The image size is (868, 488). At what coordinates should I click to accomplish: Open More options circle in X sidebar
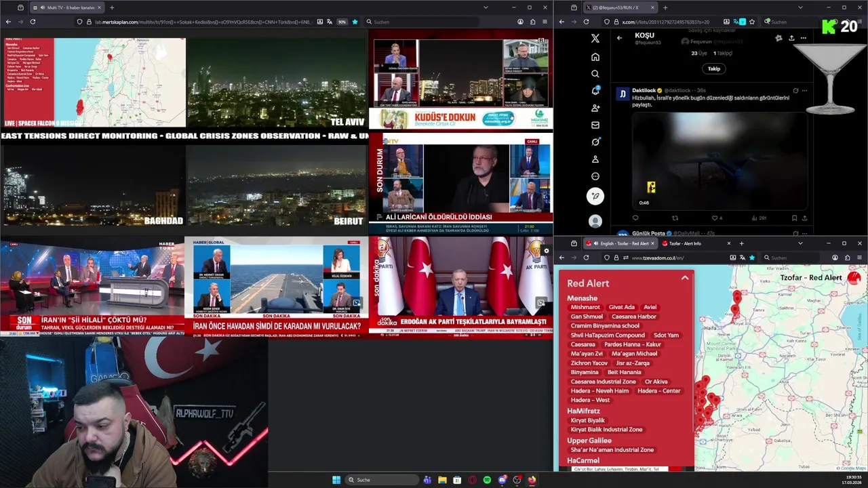coord(595,176)
